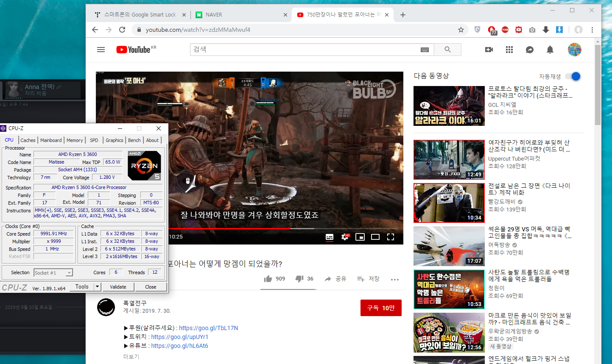This screenshot has width=612, height=364.
Task: Open donation link goo.gl/TbL17N
Action: (x=208, y=328)
